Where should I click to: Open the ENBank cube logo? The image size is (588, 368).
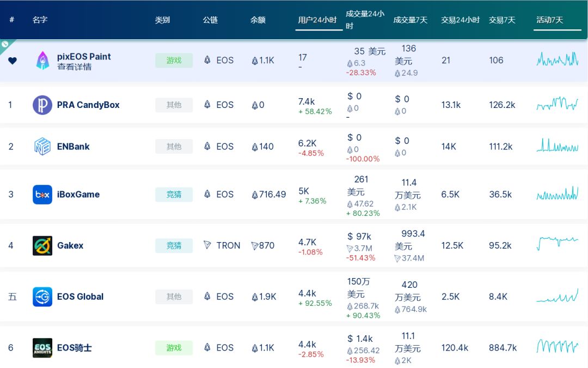(x=42, y=147)
